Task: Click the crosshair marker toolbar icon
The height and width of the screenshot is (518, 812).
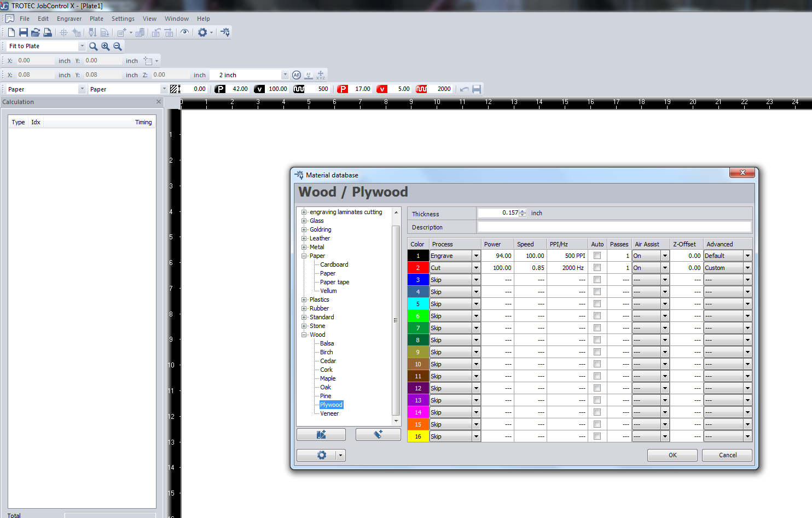Action: click(63, 32)
